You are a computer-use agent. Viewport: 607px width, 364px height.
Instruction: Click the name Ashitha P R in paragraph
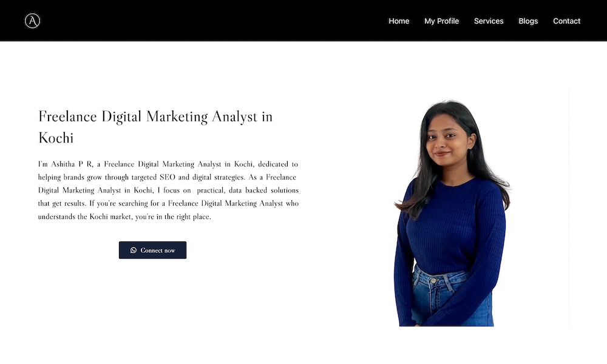pos(72,164)
